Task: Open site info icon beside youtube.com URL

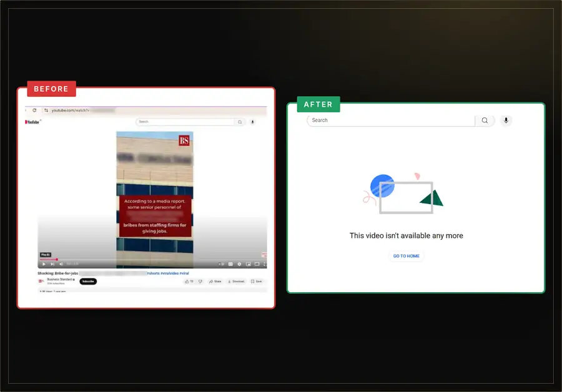Action: tap(46, 110)
